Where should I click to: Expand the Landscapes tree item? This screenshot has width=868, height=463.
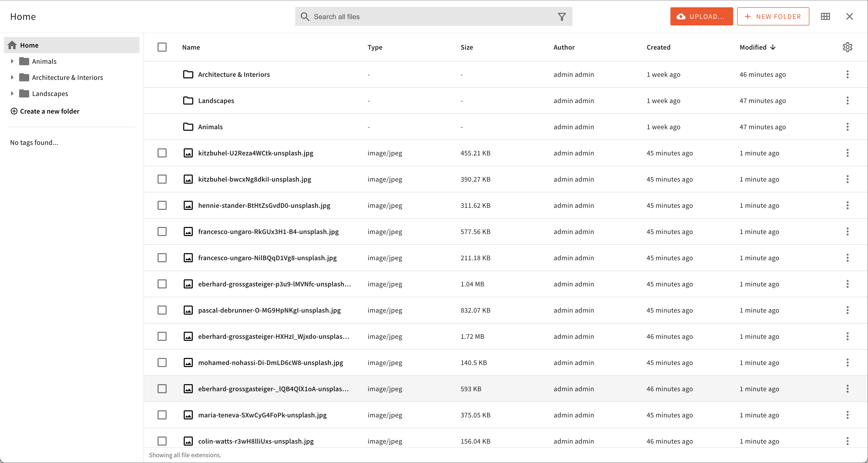12,93
